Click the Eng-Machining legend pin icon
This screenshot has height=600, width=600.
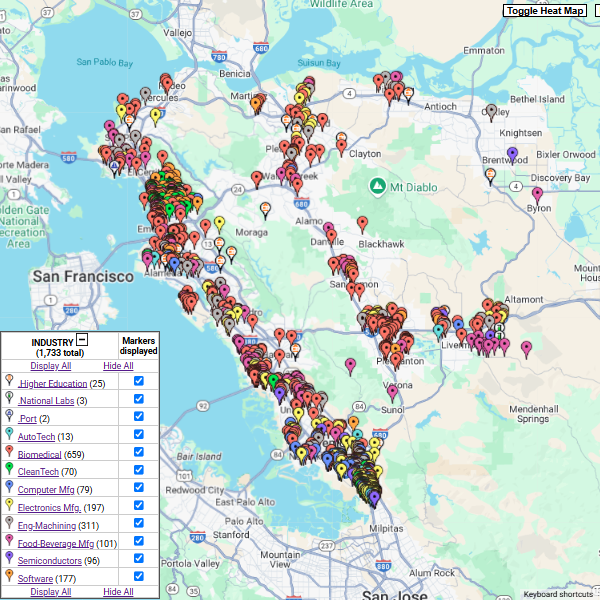[9, 523]
